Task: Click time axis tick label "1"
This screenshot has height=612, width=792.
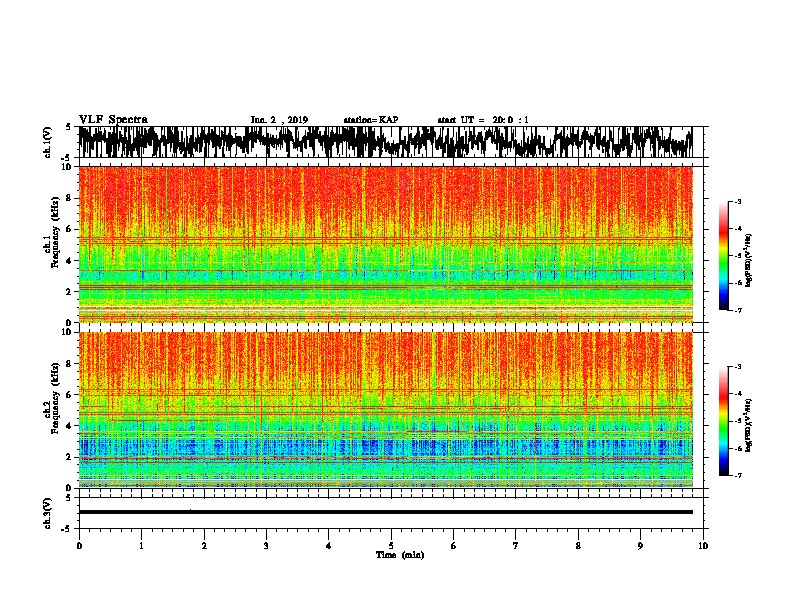Action: click(141, 546)
